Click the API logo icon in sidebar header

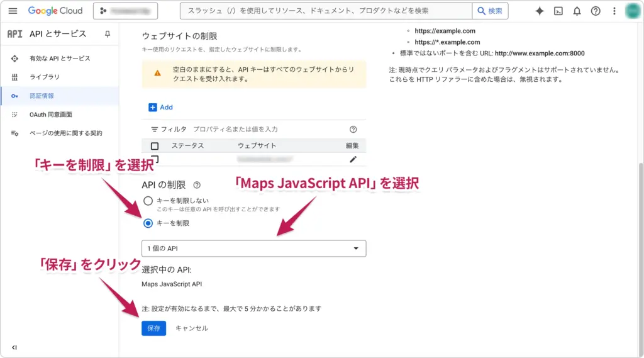(14, 34)
